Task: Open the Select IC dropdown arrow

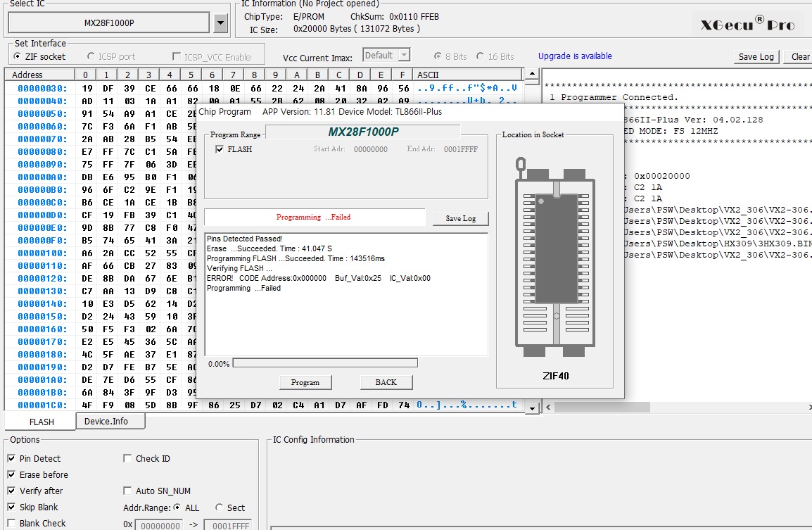Action: pyautogui.click(x=220, y=23)
